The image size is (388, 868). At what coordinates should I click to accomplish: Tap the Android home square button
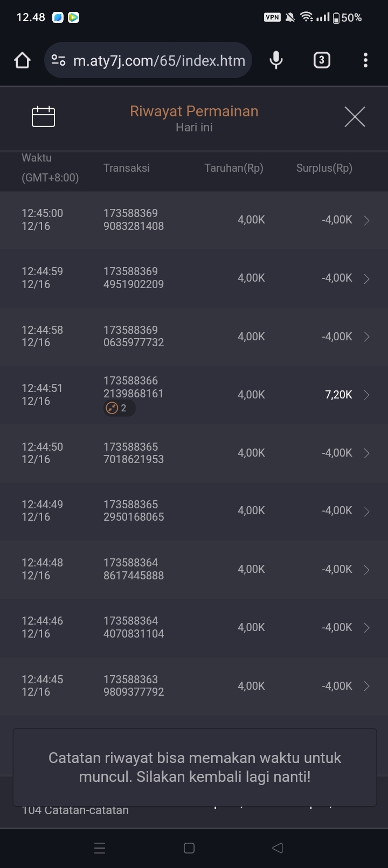(189, 848)
